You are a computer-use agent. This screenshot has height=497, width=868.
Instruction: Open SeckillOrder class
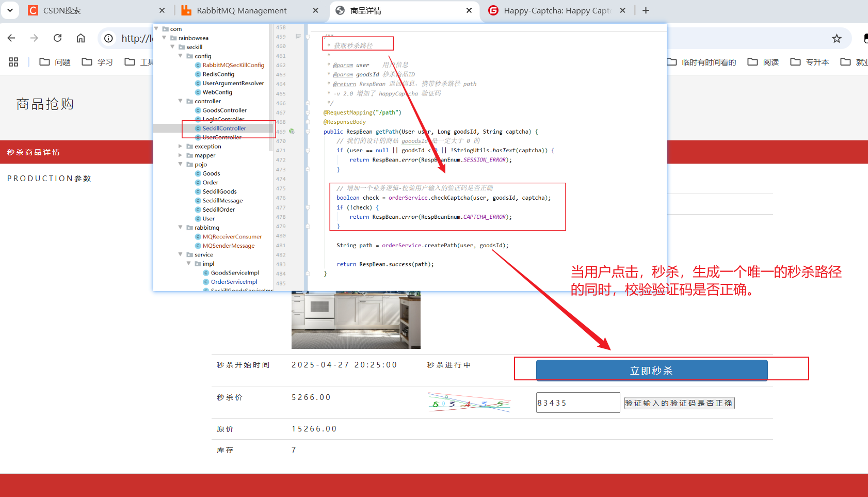pos(215,210)
